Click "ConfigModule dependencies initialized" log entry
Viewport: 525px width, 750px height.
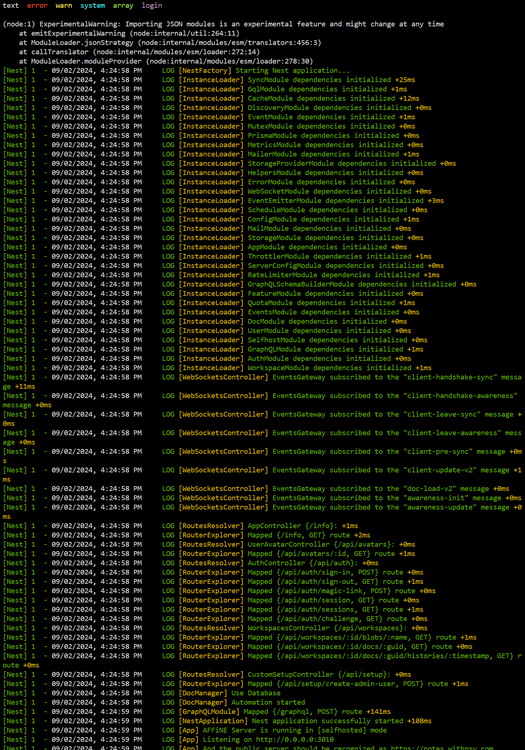333,219
